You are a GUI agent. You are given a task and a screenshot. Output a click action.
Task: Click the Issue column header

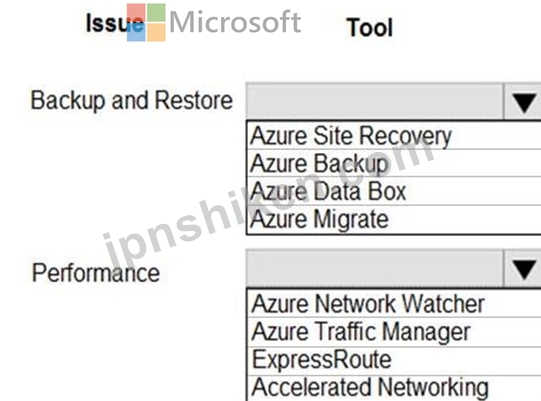tap(114, 23)
